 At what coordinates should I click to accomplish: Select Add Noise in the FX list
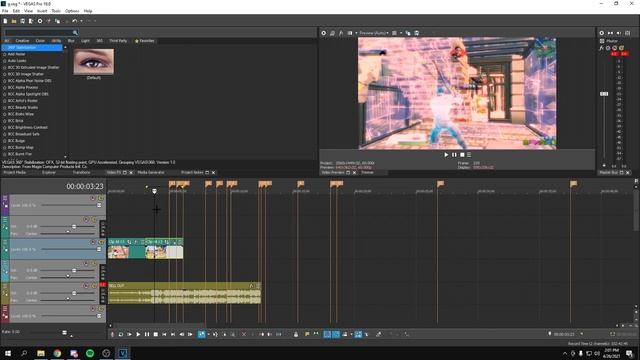pos(16,54)
